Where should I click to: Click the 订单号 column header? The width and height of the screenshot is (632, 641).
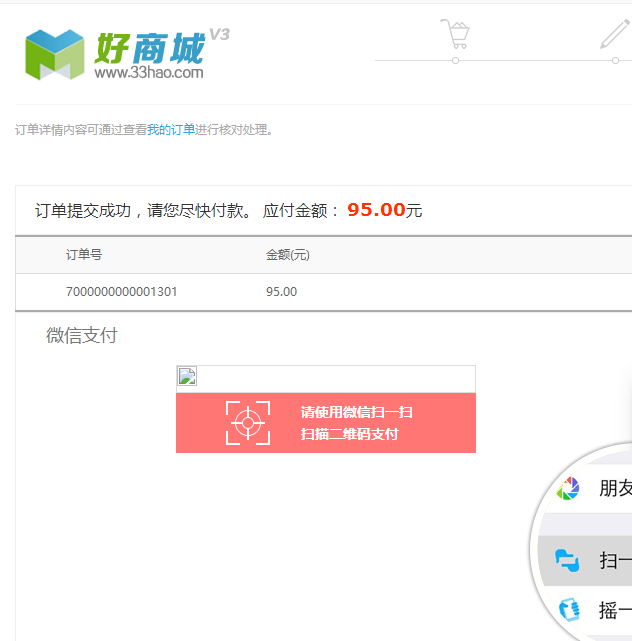84,255
